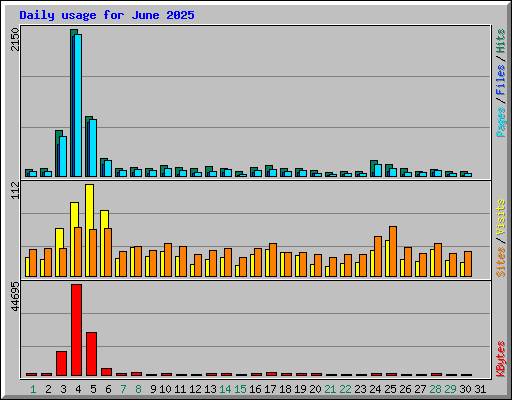The image size is (512, 400).
Task: Click the 'Sites' legend label
Action: tap(501, 262)
